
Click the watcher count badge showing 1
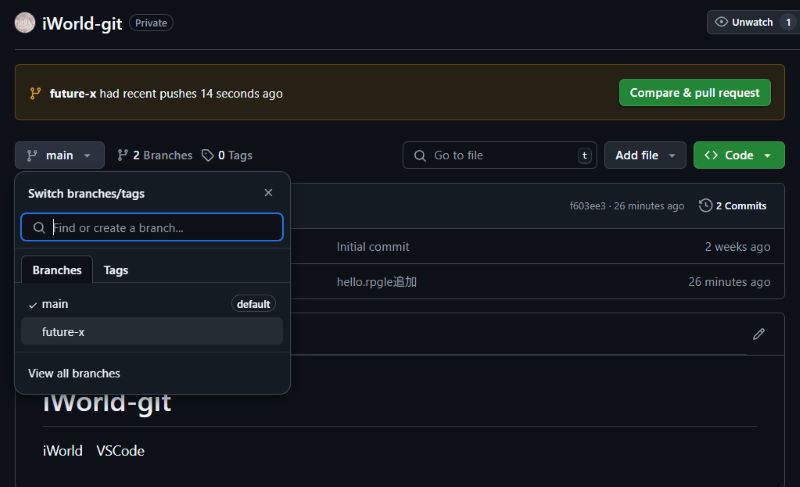click(x=788, y=22)
